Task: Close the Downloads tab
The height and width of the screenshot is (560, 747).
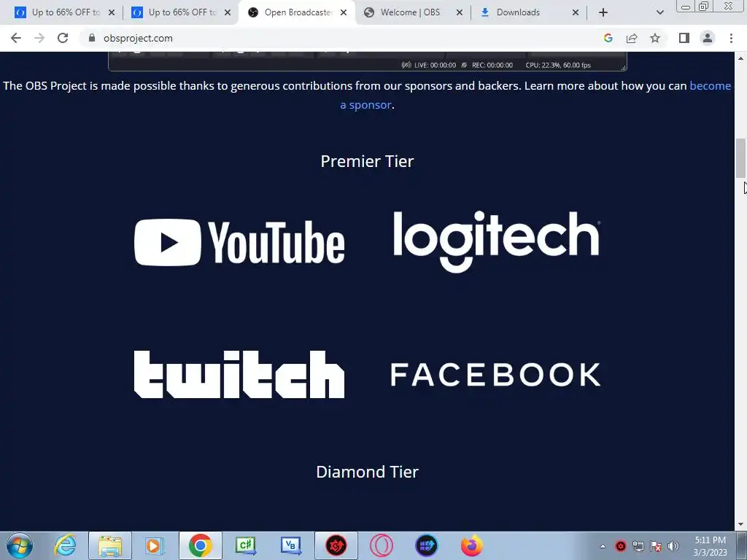Action: [x=576, y=12]
